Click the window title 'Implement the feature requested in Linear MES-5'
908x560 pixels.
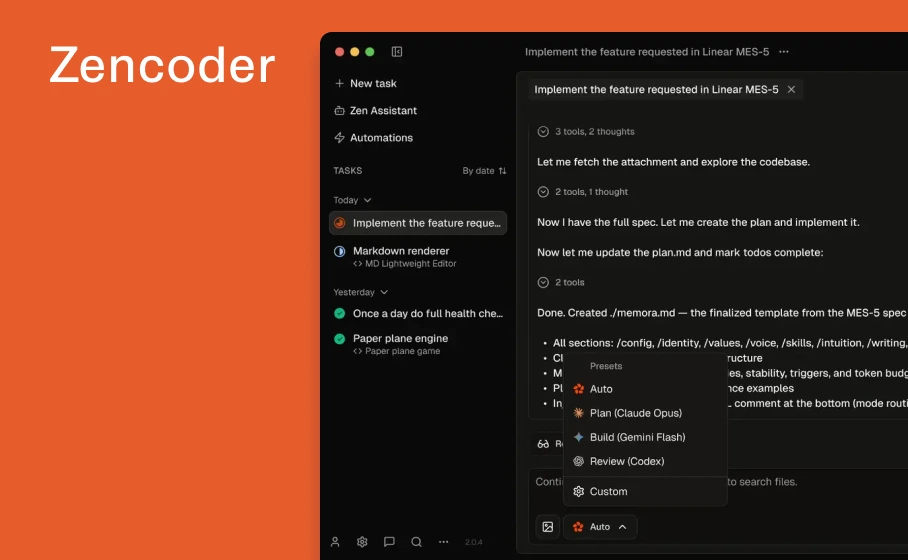click(x=647, y=52)
